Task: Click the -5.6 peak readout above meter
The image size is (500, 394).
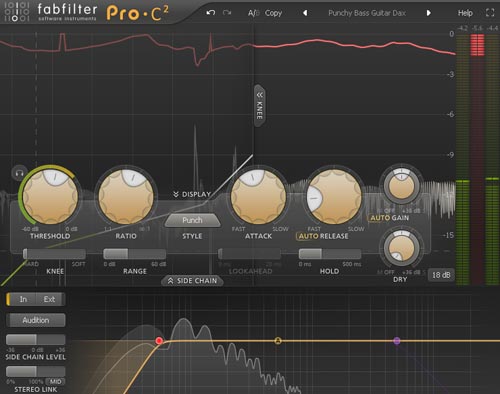Action: [477, 28]
